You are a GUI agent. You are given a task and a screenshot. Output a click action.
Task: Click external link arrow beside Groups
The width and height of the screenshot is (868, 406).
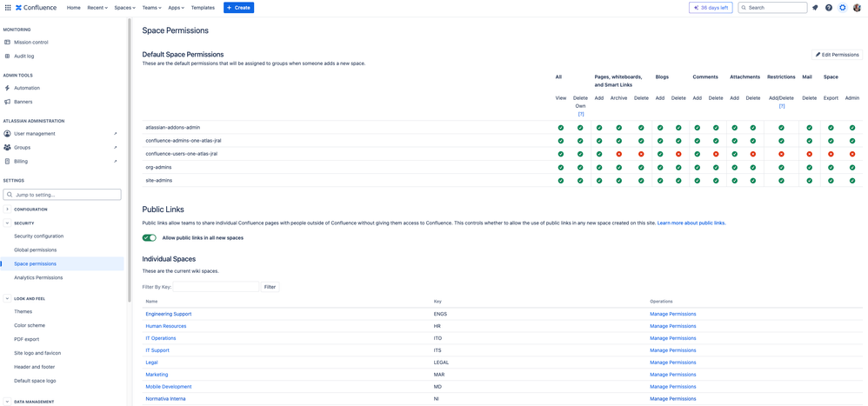(x=116, y=148)
